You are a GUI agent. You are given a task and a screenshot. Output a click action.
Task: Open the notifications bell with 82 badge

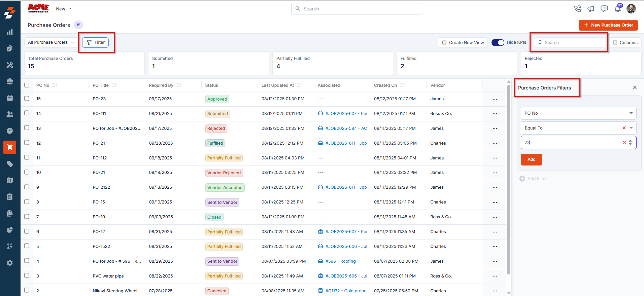click(618, 8)
